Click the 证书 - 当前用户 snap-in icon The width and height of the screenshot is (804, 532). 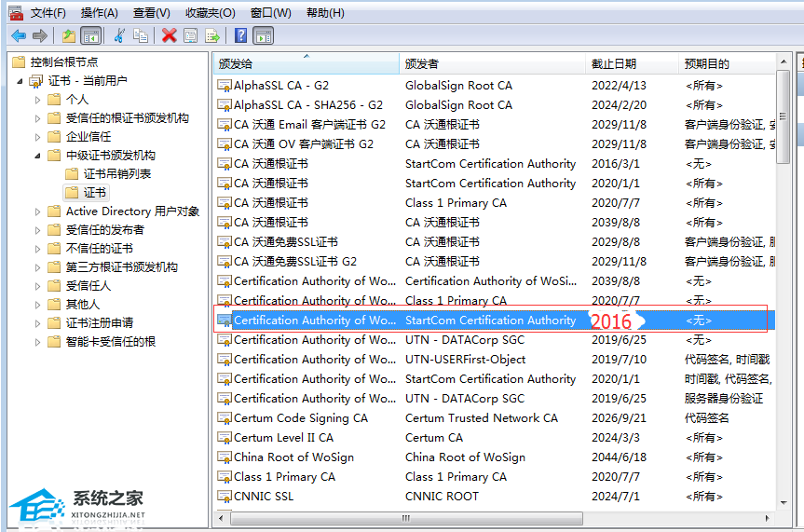(36, 81)
